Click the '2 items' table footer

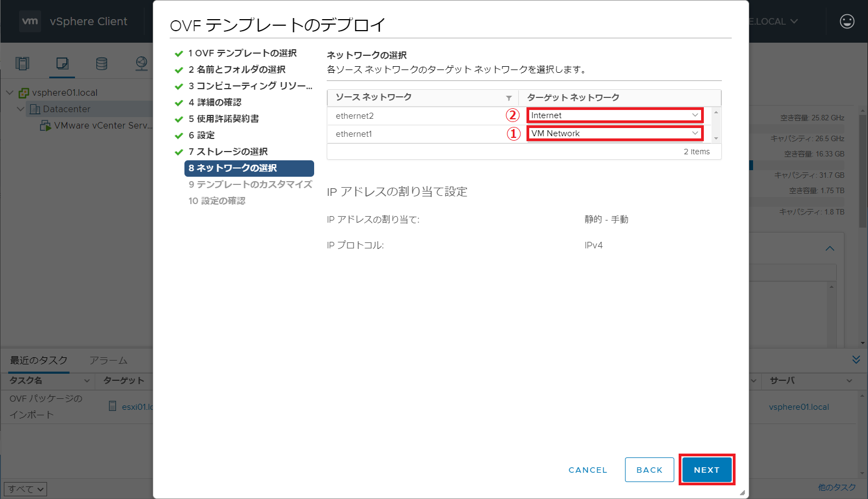(696, 152)
